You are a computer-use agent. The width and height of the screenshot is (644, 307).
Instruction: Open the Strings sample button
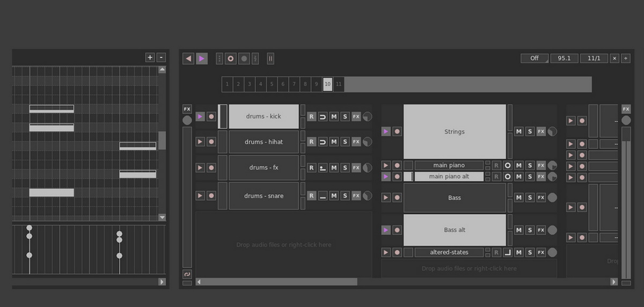[455, 131]
